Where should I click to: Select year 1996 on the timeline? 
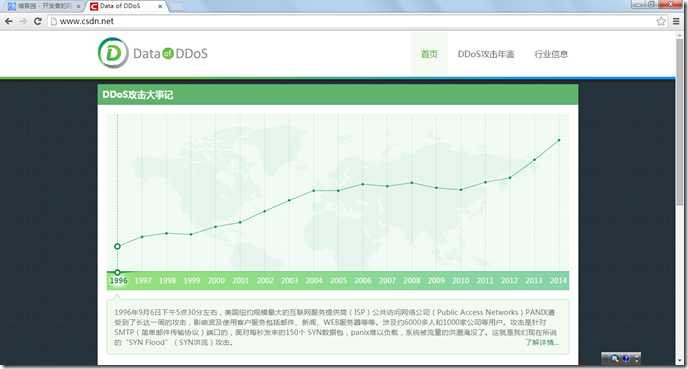point(118,281)
